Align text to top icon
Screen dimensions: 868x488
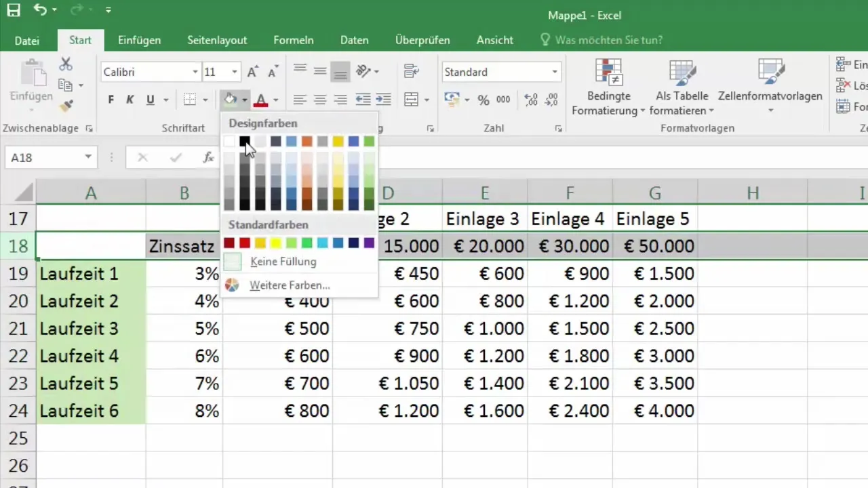300,70
